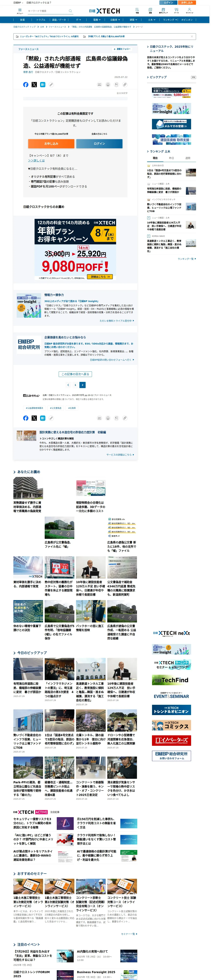Close the newsletter notice bar
The width and height of the screenshot is (211, 980).
[x=192, y=37]
